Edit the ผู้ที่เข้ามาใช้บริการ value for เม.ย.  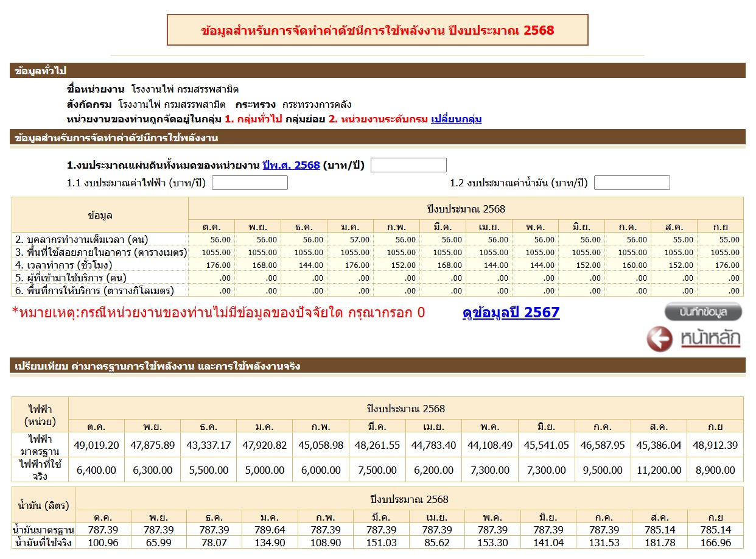pos(489,278)
